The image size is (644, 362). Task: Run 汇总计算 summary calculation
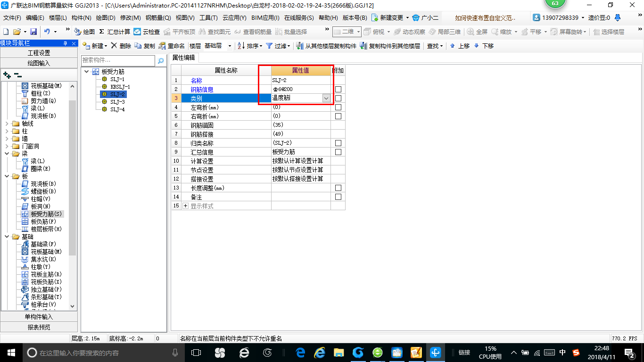(x=115, y=32)
